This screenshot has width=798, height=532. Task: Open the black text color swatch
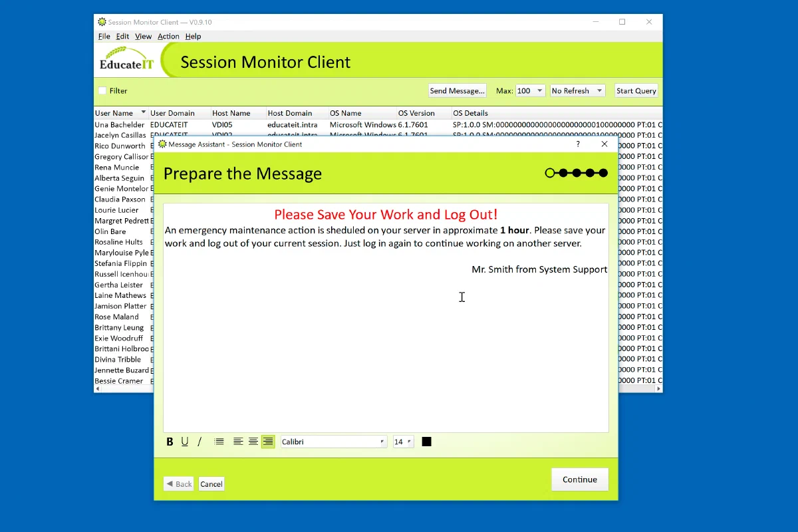coord(427,442)
